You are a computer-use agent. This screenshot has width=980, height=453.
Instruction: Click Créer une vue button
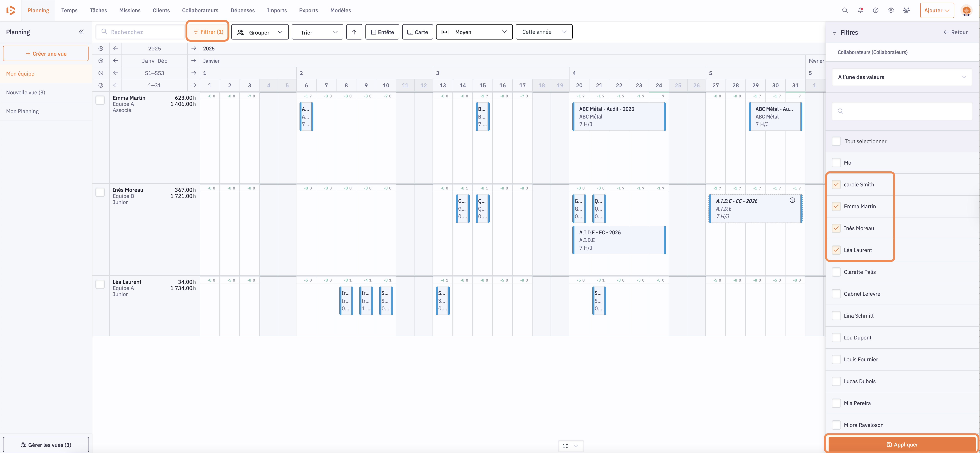click(46, 54)
